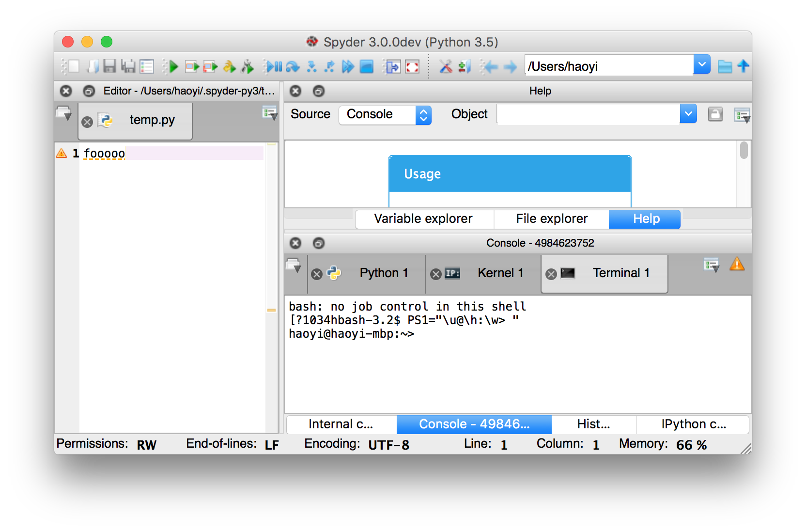Click the working directory path field
This screenshot has height=532, width=806.
[609, 65]
